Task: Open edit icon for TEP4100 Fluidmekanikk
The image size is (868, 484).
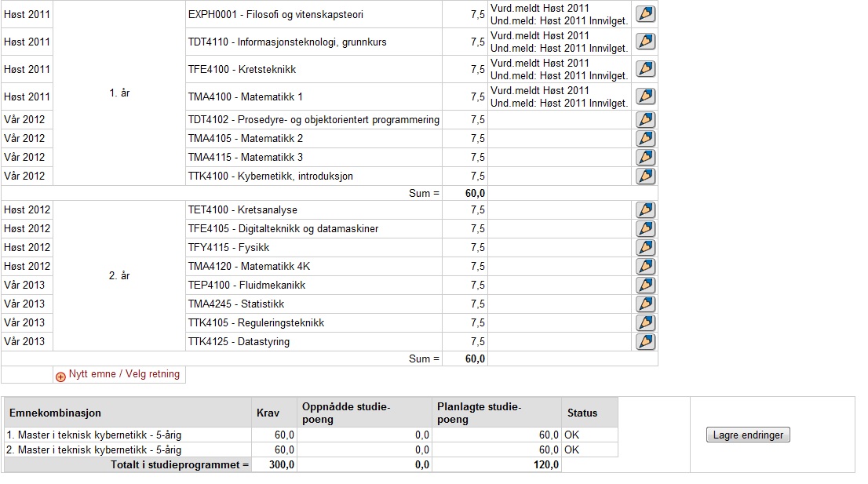Action: (645, 285)
